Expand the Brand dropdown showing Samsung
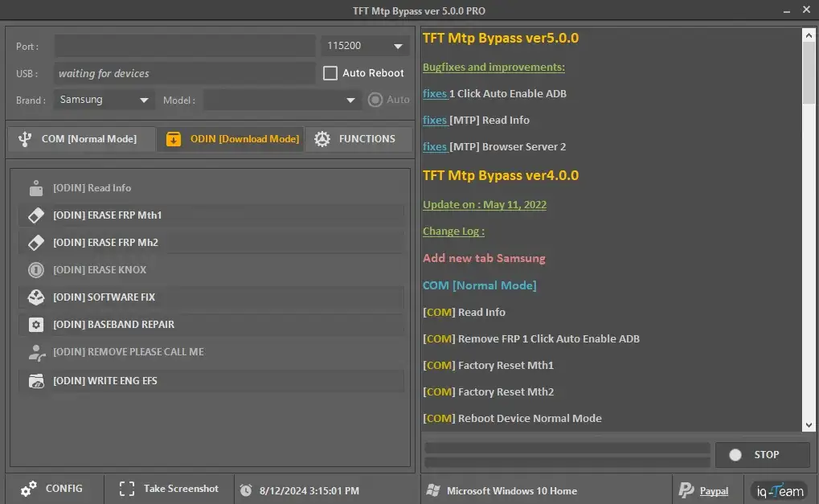 (105, 100)
